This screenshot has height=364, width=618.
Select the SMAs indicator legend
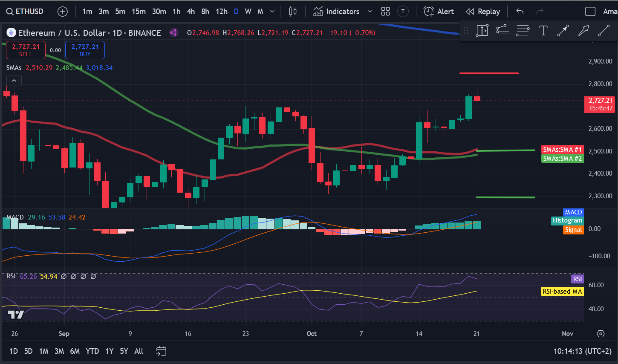[x=14, y=68]
